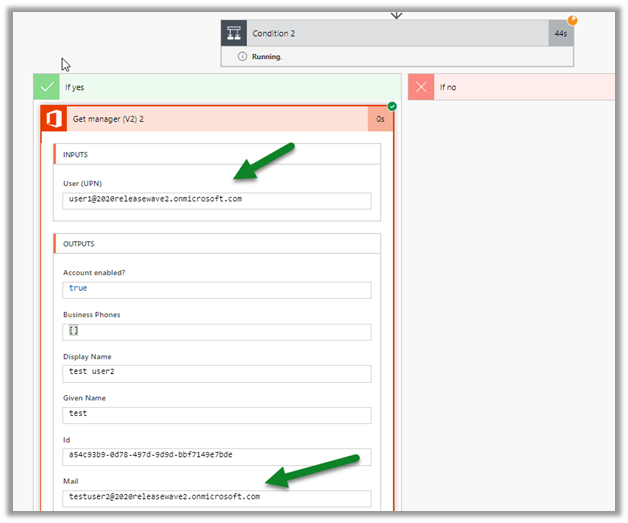
Task: Click the info icon beside Running
Action: pos(242,57)
